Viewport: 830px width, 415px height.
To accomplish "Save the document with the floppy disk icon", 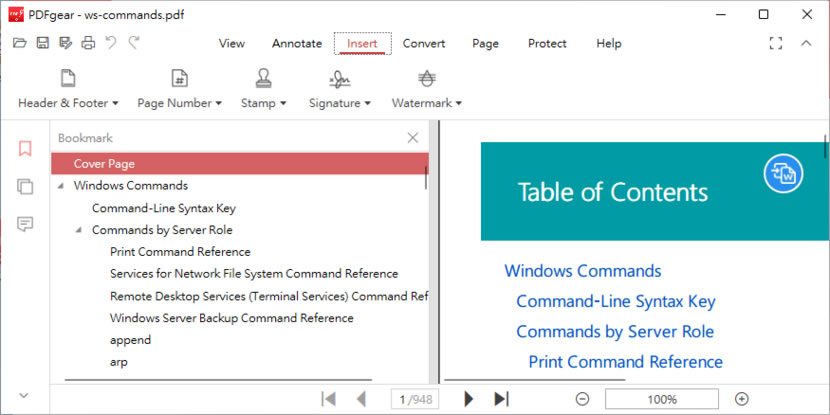I will pyautogui.click(x=42, y=43).
